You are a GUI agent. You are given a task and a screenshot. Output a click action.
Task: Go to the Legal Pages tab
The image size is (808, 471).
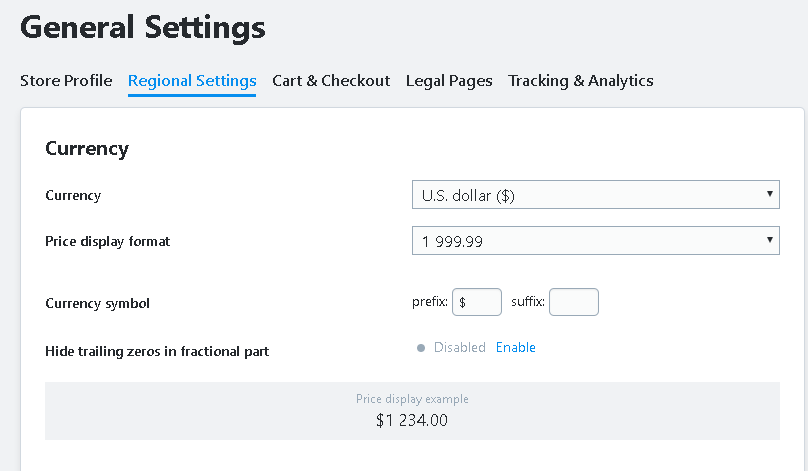[x=449, y=81]
